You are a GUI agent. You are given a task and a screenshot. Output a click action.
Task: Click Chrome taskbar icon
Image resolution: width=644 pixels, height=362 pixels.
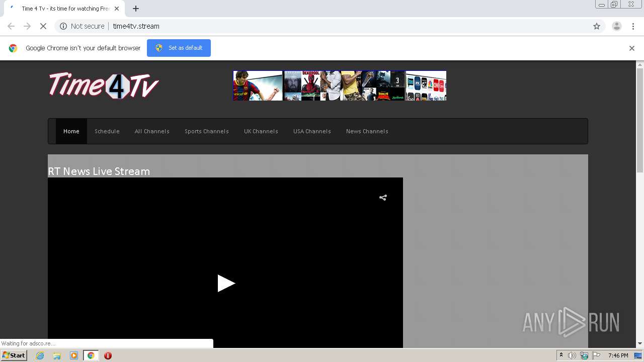tap(91, 355)
